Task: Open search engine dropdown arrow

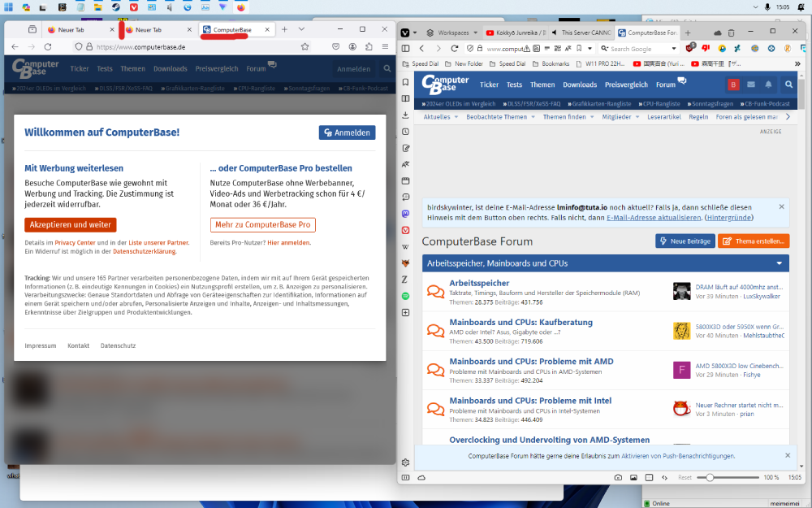Action: tap(674, 48)
